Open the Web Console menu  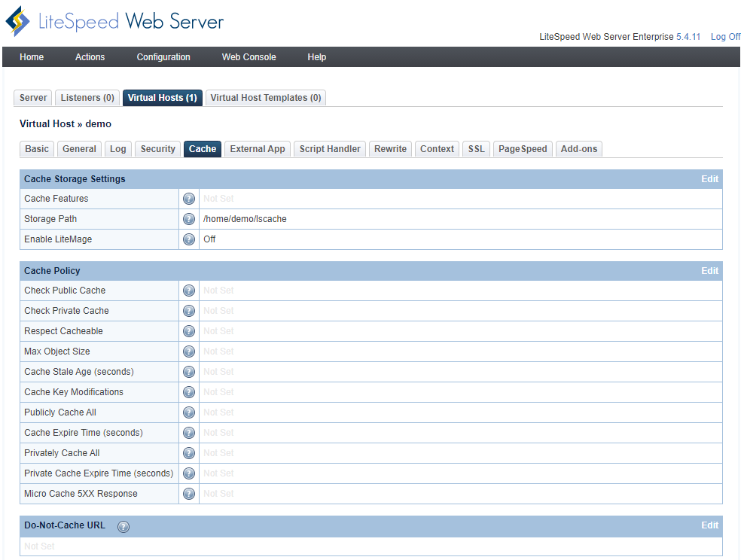pos(249,57)
